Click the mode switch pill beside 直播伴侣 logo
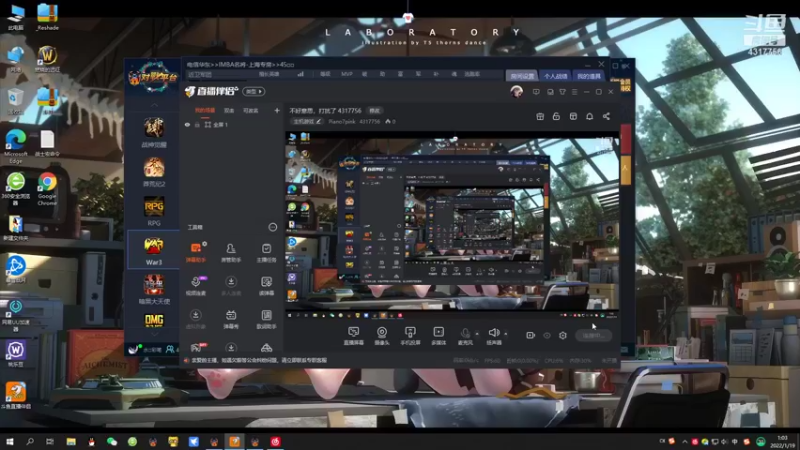This screenshot has width=800, height=450. click(x=254, y=91)
